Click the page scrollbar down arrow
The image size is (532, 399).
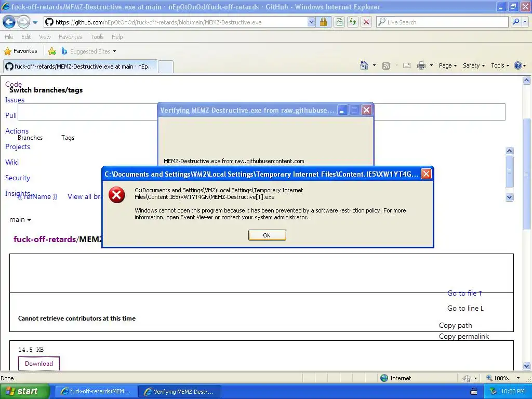click(527, 366)
